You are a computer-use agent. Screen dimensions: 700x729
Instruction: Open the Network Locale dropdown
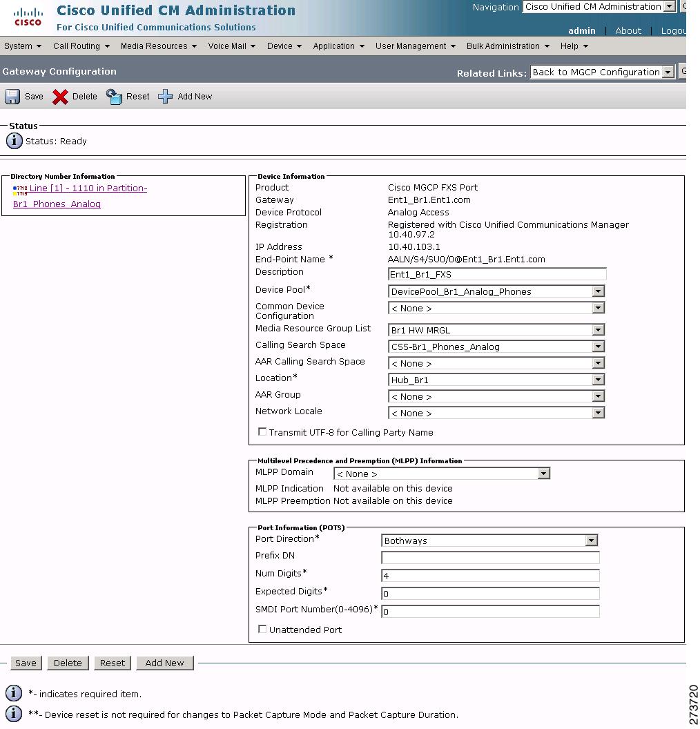tap(496, 413)
